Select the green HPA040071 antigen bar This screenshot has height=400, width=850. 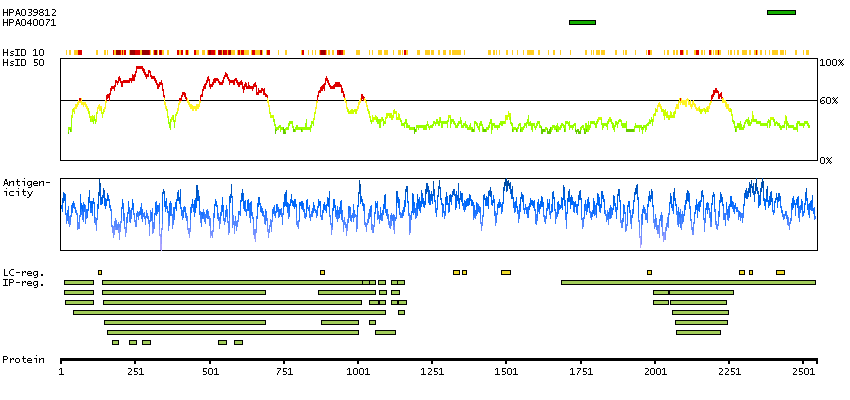coord(582,22)
